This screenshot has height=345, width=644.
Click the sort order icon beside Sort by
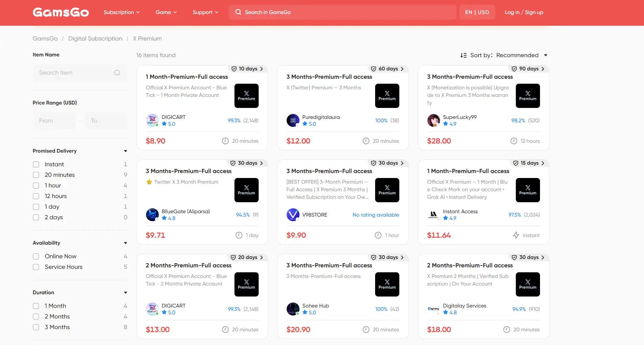(464, 55)
